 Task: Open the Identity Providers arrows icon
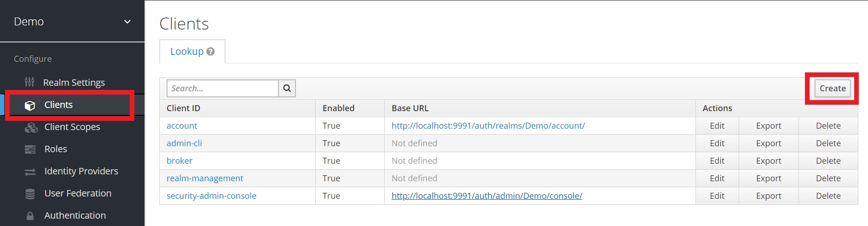(x=30, y=172)
